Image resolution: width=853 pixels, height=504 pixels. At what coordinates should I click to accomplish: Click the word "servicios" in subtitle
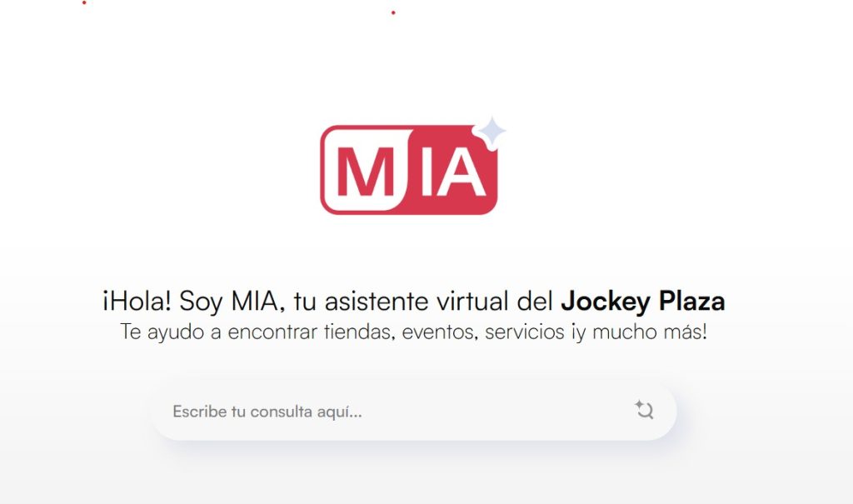tap(525, 332)
